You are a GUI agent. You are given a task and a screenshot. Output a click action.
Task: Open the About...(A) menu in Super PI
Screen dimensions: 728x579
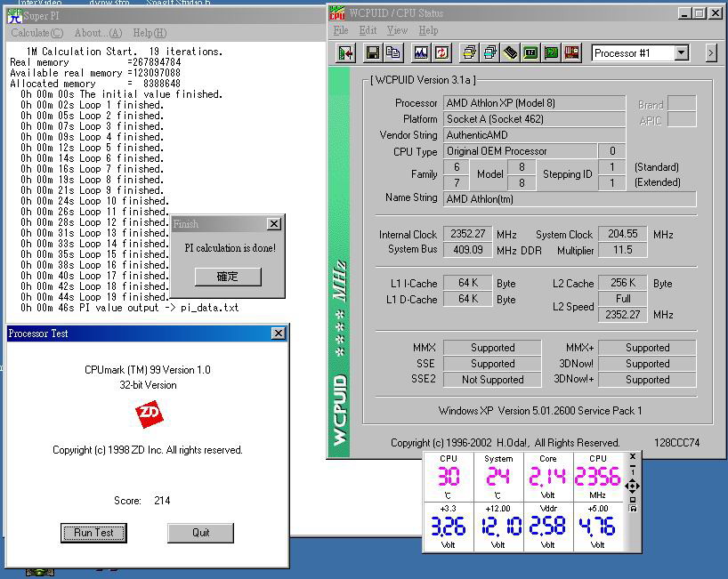pos(98,33)
